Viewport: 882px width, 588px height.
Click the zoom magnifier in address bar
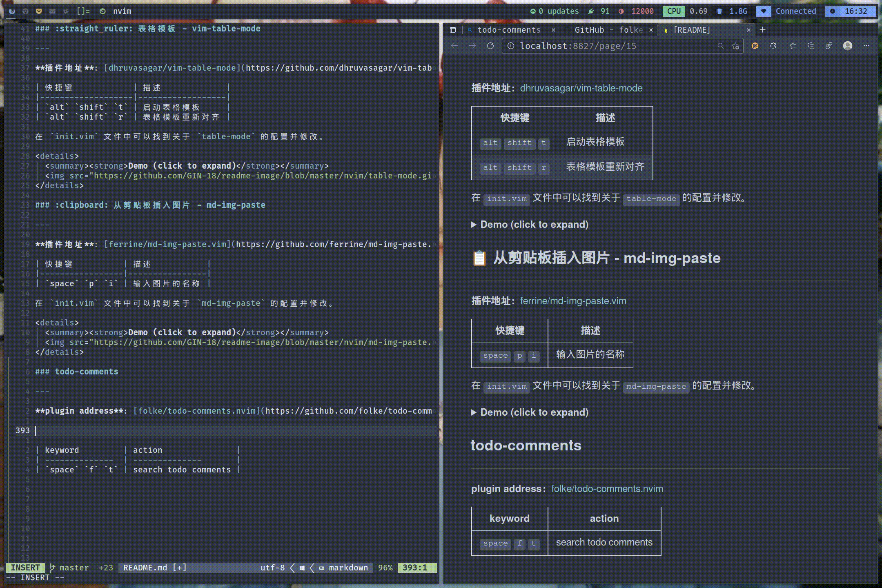click(x=721, y=46)
